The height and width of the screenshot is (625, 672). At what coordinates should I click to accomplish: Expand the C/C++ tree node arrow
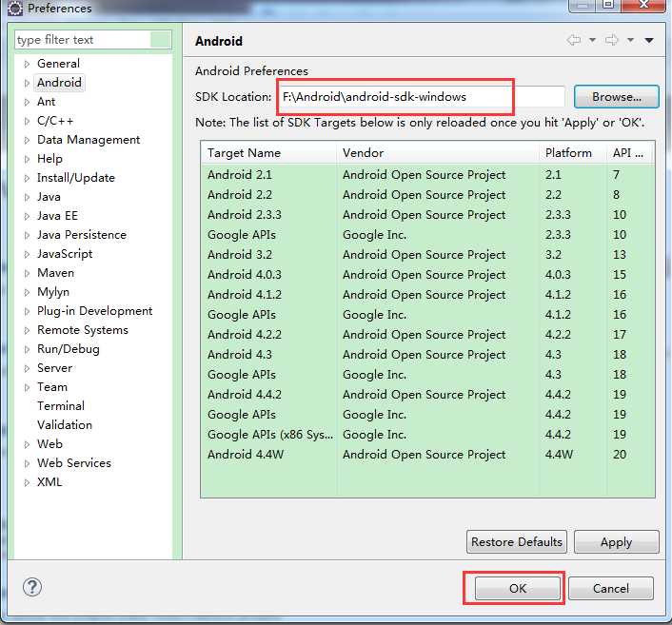click(27, 121)
